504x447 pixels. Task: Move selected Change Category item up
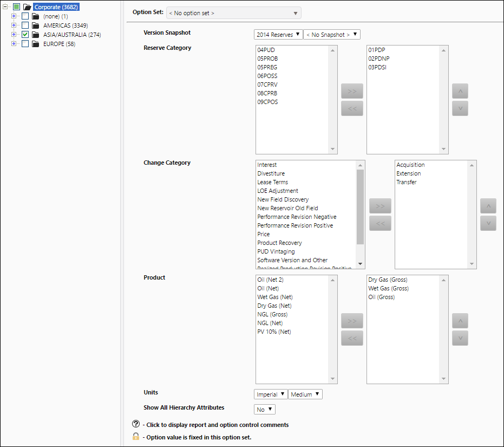point(488,206)
